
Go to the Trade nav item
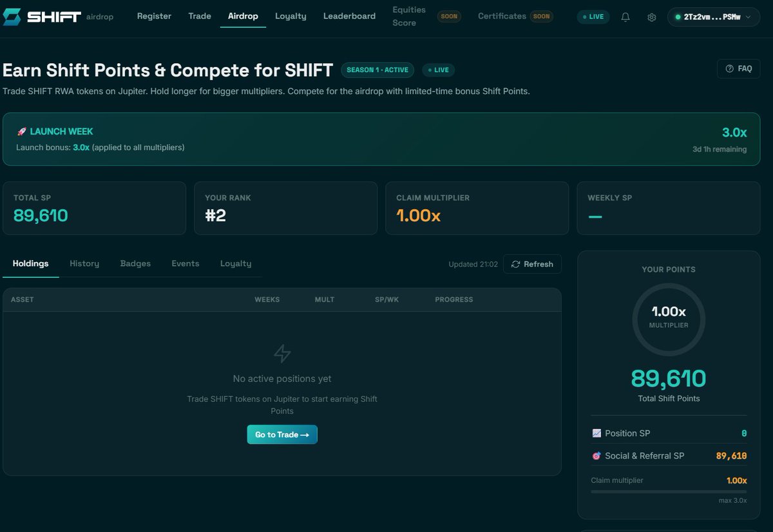point(200,16)
